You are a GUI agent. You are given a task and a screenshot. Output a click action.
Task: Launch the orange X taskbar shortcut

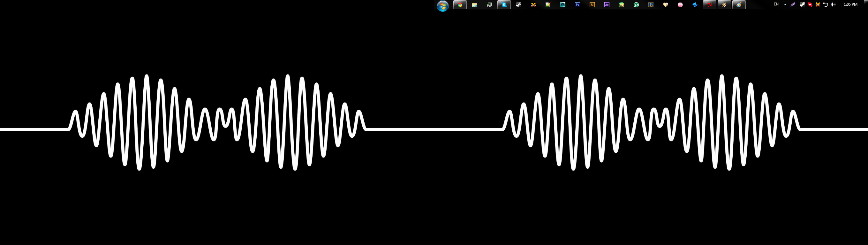(x=533, y=5)
